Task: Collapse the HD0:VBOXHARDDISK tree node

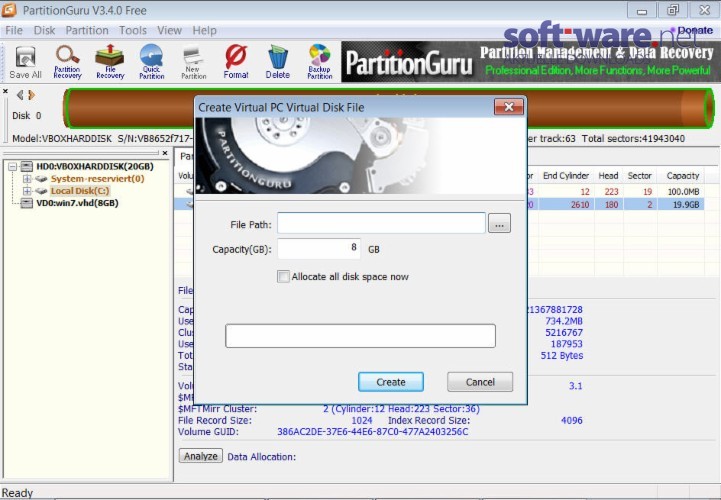Action: pos(13,167)
